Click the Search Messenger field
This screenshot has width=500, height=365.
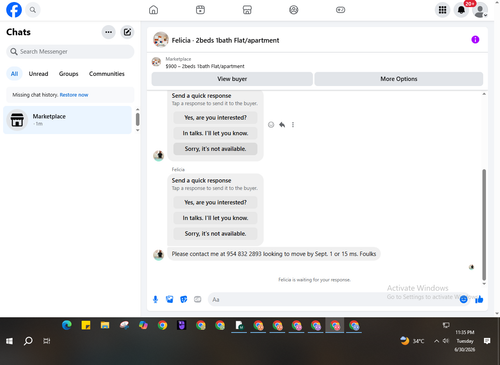70,52
